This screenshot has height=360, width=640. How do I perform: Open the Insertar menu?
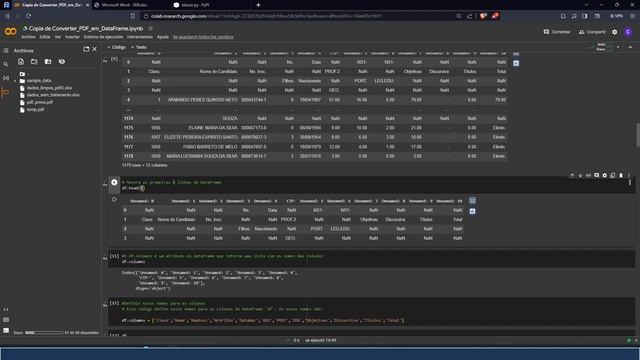[x=72, y=37]
